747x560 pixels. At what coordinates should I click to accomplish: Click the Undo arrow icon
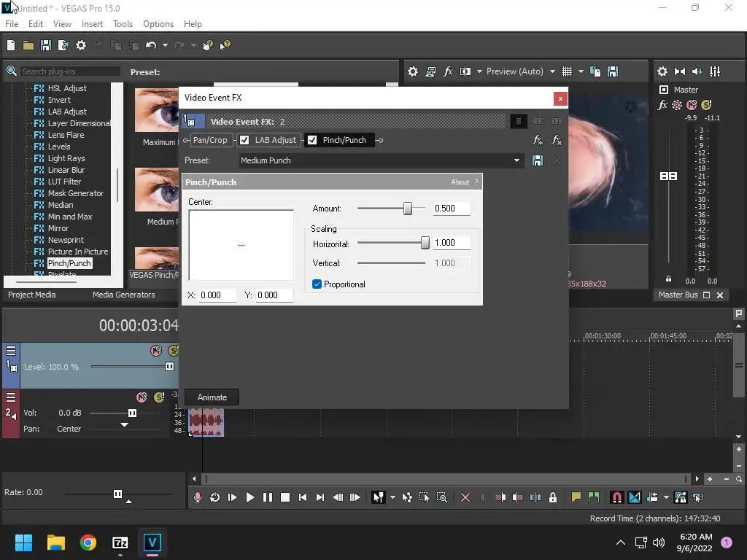pos(151,45)
